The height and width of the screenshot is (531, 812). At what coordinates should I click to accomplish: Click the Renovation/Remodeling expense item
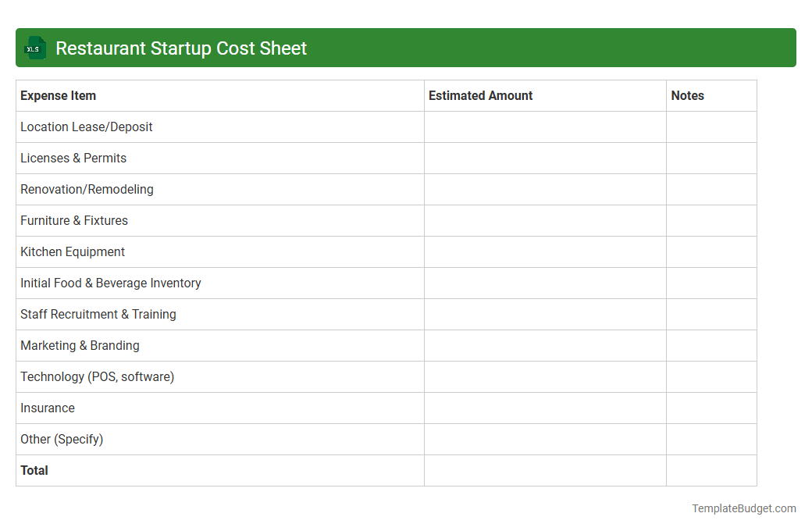tap(87, 189)
